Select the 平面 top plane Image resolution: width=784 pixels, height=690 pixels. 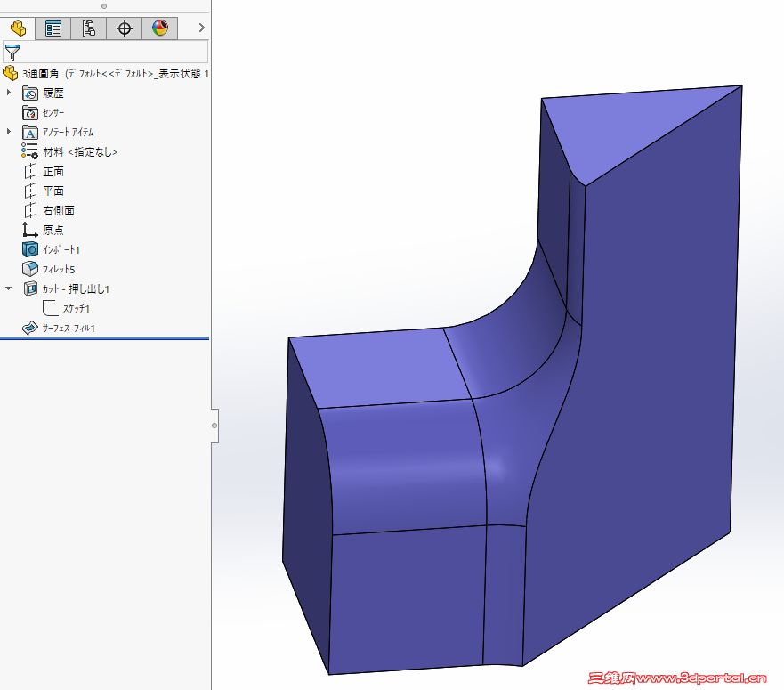click(x=53, y=191)
